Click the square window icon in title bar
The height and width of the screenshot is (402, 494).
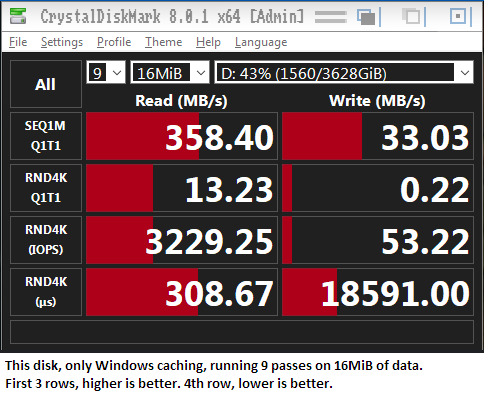(x=411, y=16)
